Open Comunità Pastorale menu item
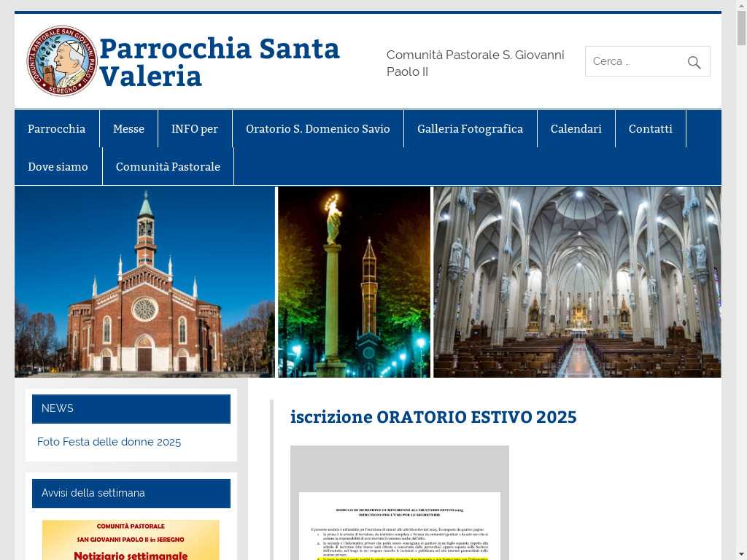The image size is (747, 560). pyautogui.click(x=169, y=167)
